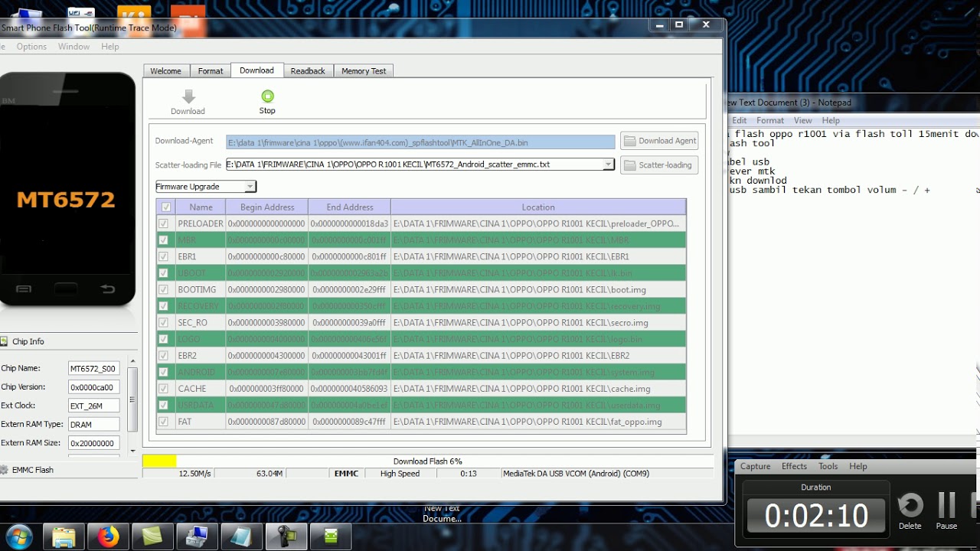
Task: Open the camcorder recorder taskbar icon
Action: [286, 536]
